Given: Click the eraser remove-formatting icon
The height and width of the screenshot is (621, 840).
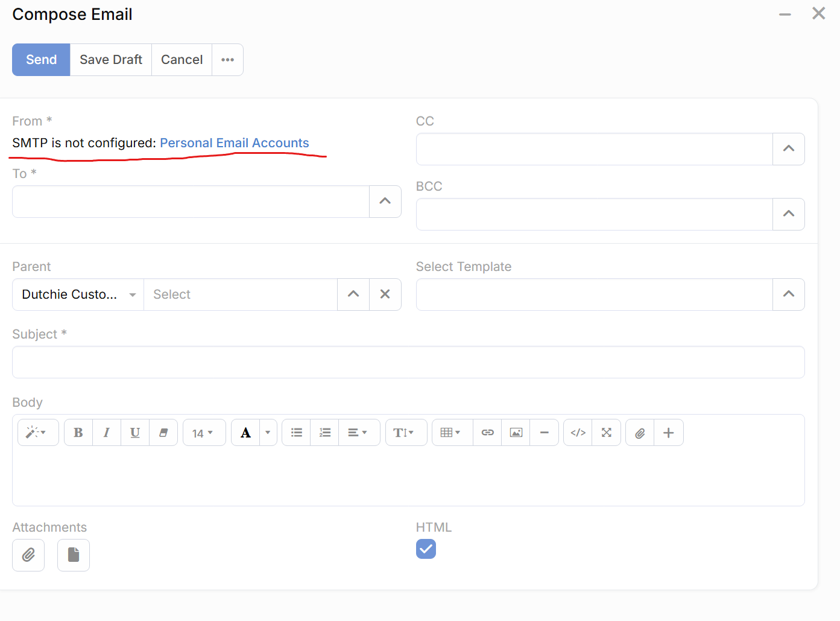Looking at the screenshot, I should point(163,433).
